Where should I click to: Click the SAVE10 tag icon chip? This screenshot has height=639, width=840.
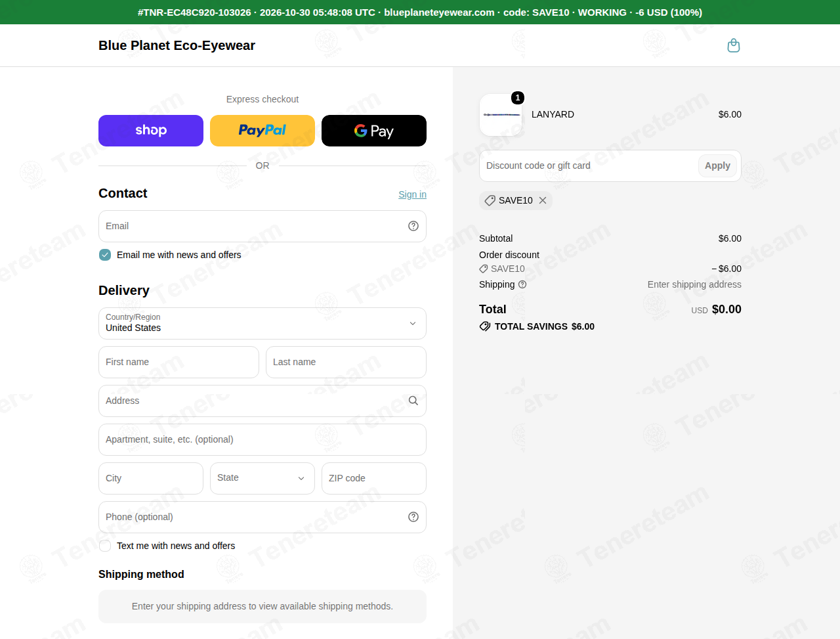490,200
